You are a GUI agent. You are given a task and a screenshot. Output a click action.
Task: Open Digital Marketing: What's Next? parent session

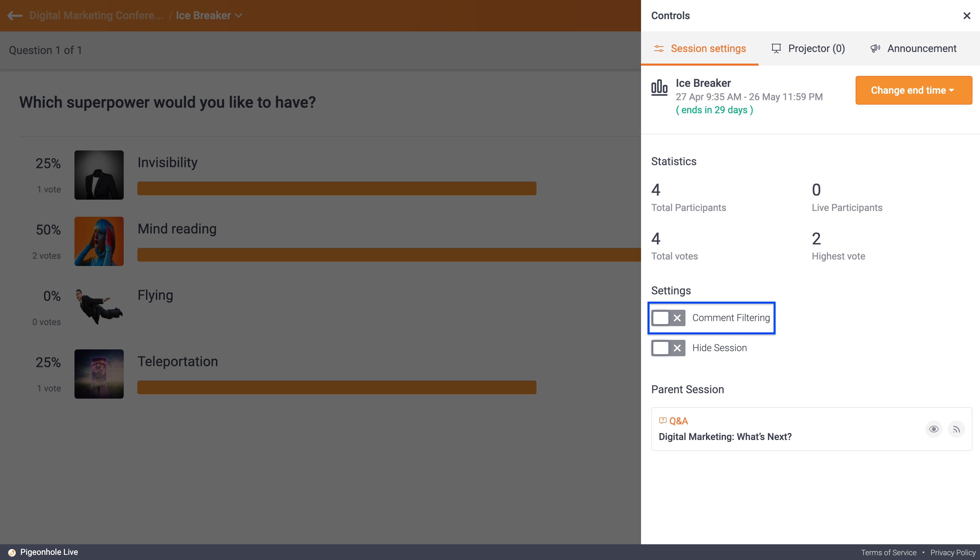click(725, 437)
